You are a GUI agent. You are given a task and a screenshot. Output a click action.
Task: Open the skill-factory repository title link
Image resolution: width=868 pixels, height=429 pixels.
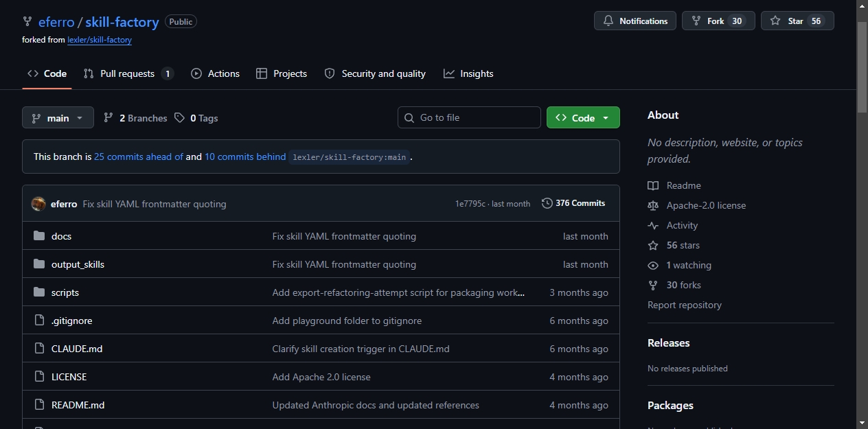pyautogui.click(x=122, y=22)
